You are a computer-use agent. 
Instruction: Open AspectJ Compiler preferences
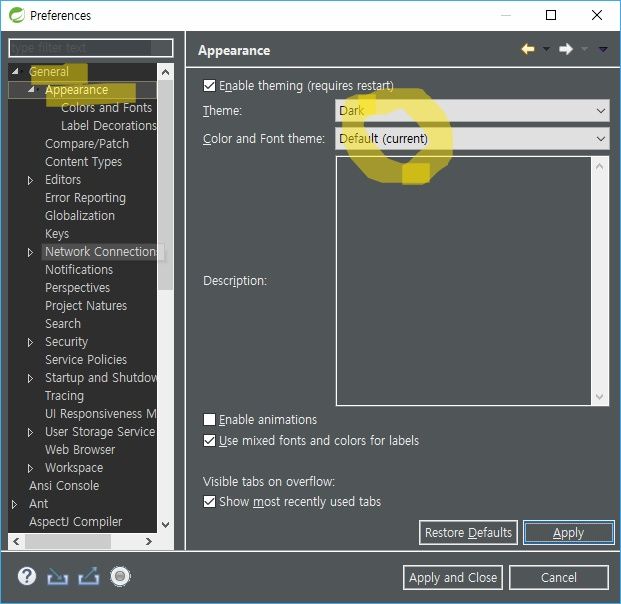(75, 522)
